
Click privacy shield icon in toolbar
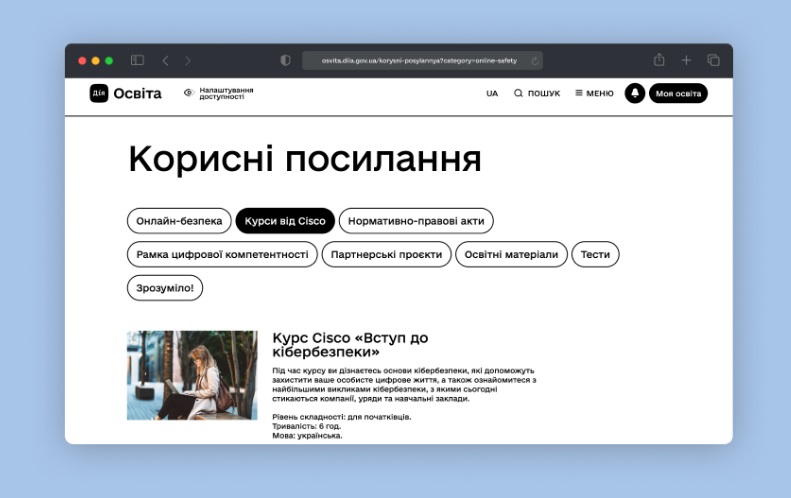click(x=285, y=60)
